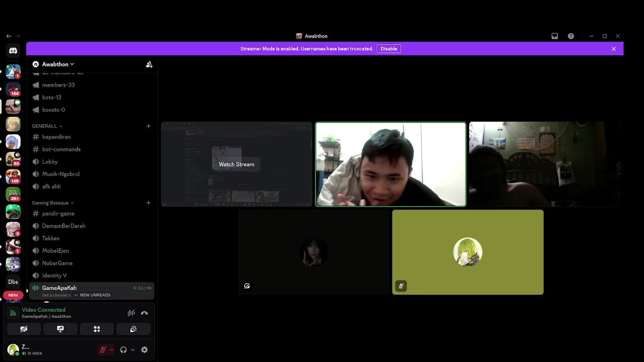
Task: Invite people to Awabthon server icon
Action: 149,64
